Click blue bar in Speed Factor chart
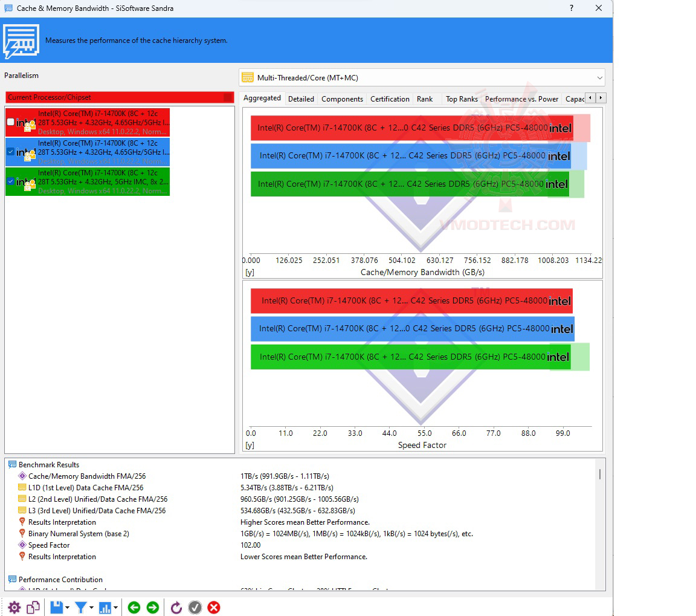 coord(413,329)
